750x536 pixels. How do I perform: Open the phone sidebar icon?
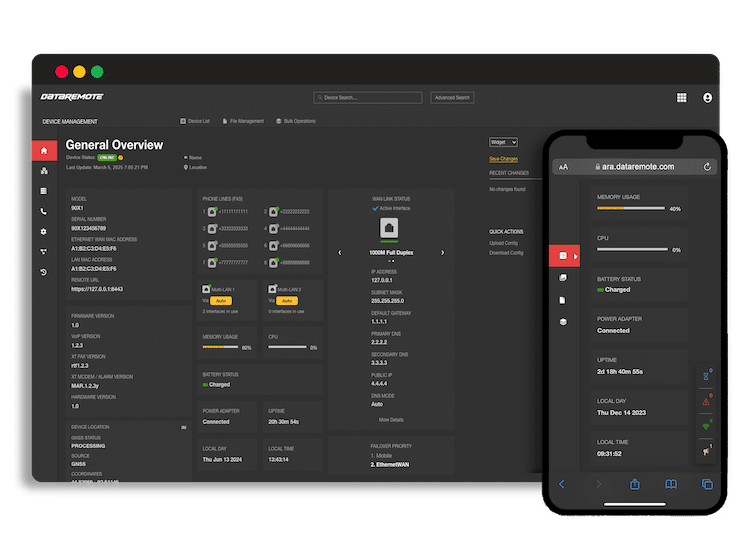coord(43,211)
